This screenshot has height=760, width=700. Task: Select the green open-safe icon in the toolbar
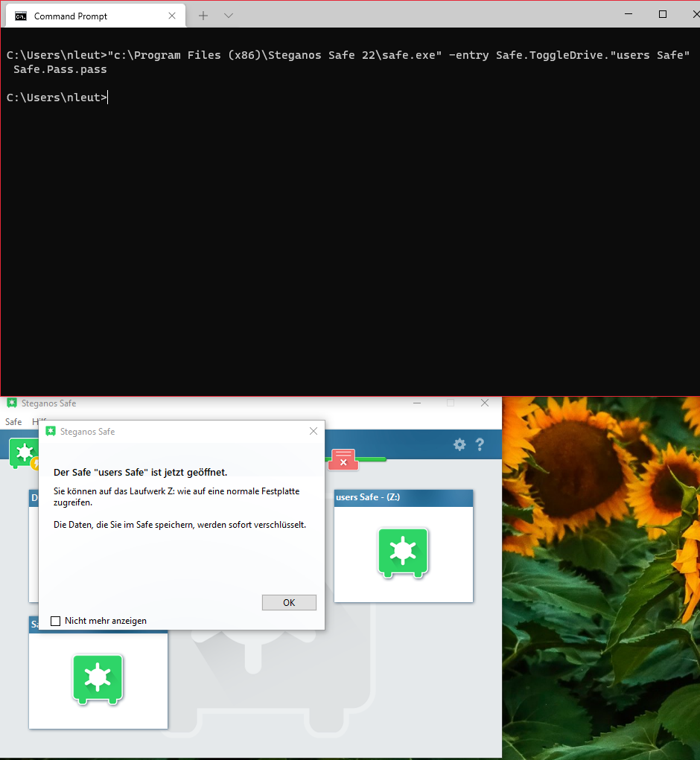click(x=24, y=453)
